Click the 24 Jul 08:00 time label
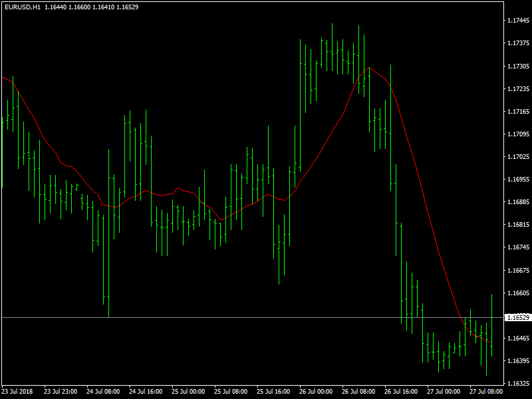 coord(103,391)
